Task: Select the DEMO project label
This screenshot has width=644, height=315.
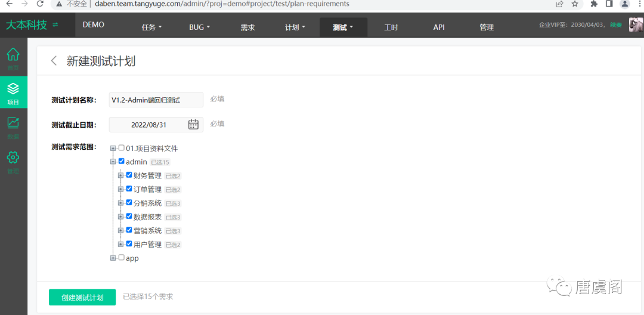Action: [x=94, y=24]
